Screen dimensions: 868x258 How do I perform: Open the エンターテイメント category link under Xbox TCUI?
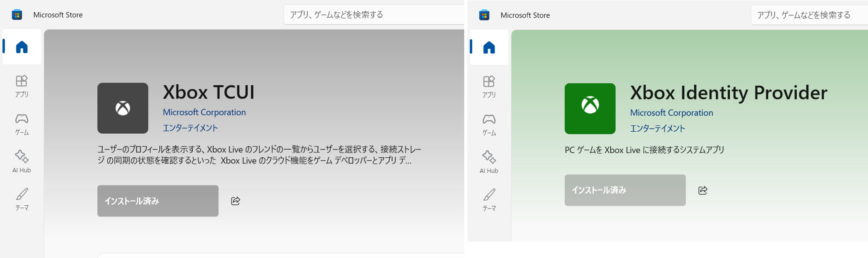190,128
